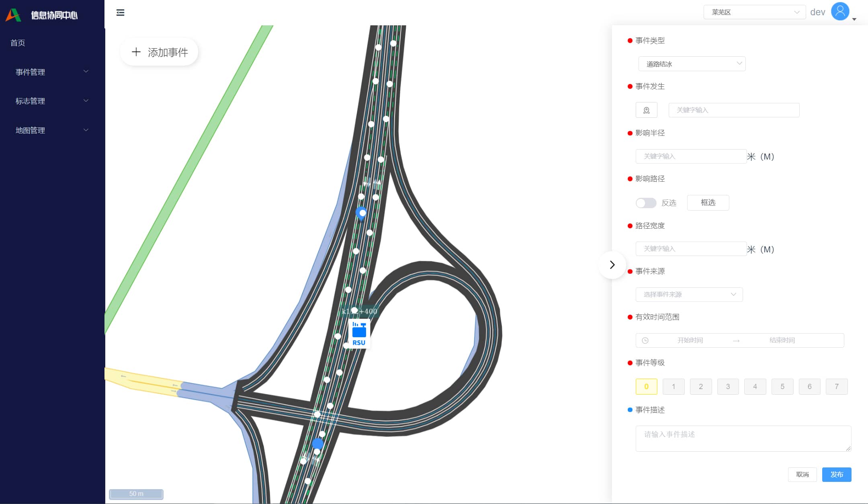Viewport: 868px width, 504px height.
Task: Click the blue location pin on road
Action: (x=362, y=213)
